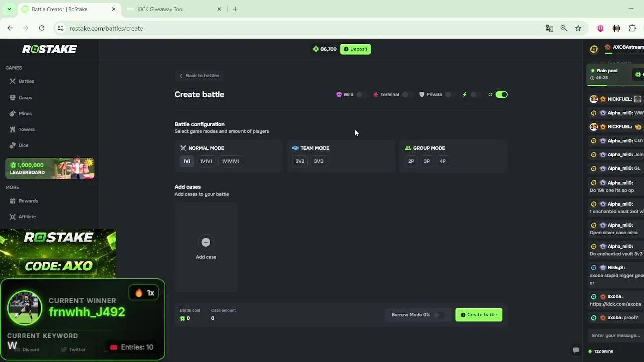644x362 pixels.
Task: Click the Towers icon in sidebar
Action: tap(13, 129)
